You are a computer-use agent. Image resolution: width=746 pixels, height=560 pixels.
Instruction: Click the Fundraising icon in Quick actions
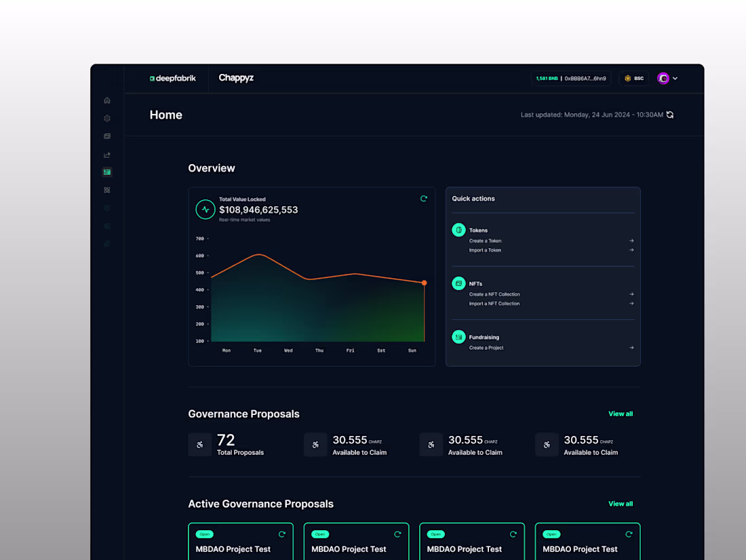point(458,337)
